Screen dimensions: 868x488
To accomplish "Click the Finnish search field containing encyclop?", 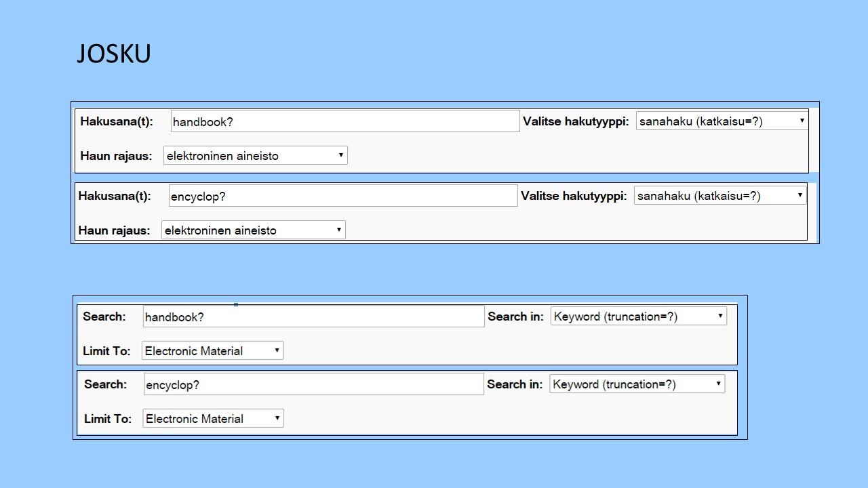I will pos(343,196).
